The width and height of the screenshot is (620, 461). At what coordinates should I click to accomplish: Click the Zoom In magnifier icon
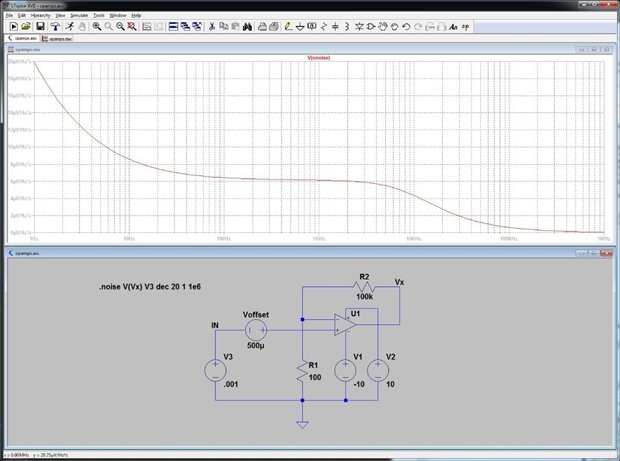[97, 26]
